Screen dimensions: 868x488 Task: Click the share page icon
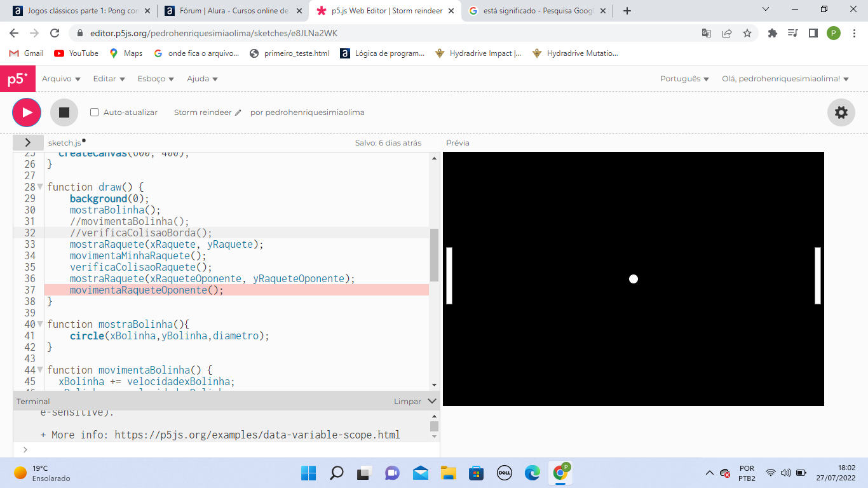(727, 33)
